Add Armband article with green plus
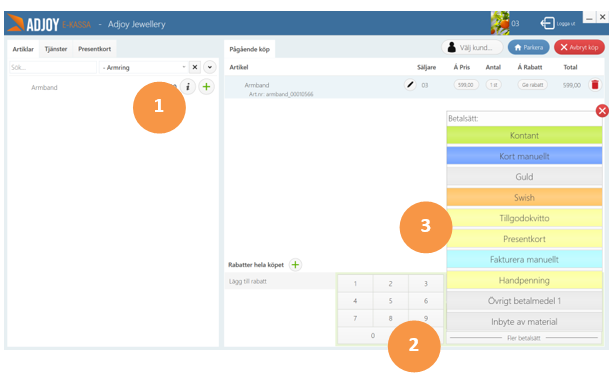Screen dimensions: 613x381 tap(206, 87)
